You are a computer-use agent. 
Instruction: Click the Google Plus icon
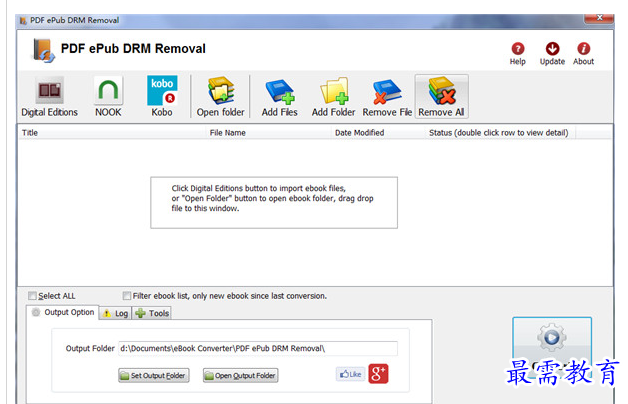tap(378, 374)
